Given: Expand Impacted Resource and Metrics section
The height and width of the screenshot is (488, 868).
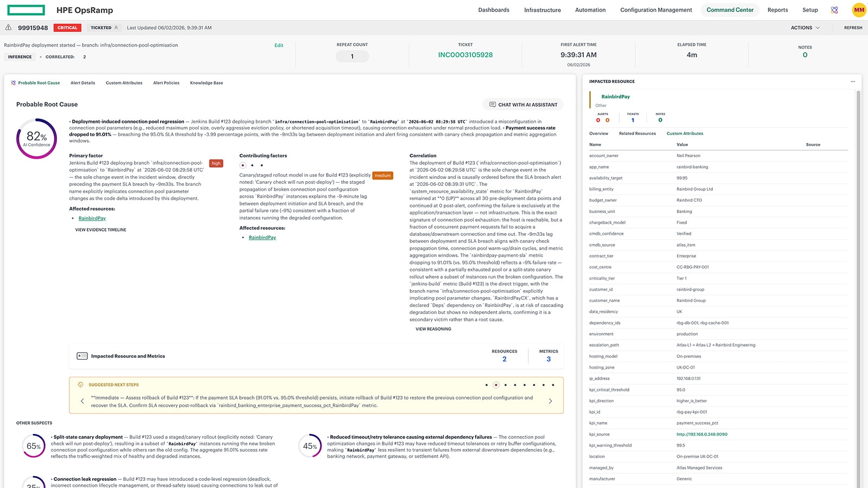Looking at the screenshot, I should (x=316, y=356).
